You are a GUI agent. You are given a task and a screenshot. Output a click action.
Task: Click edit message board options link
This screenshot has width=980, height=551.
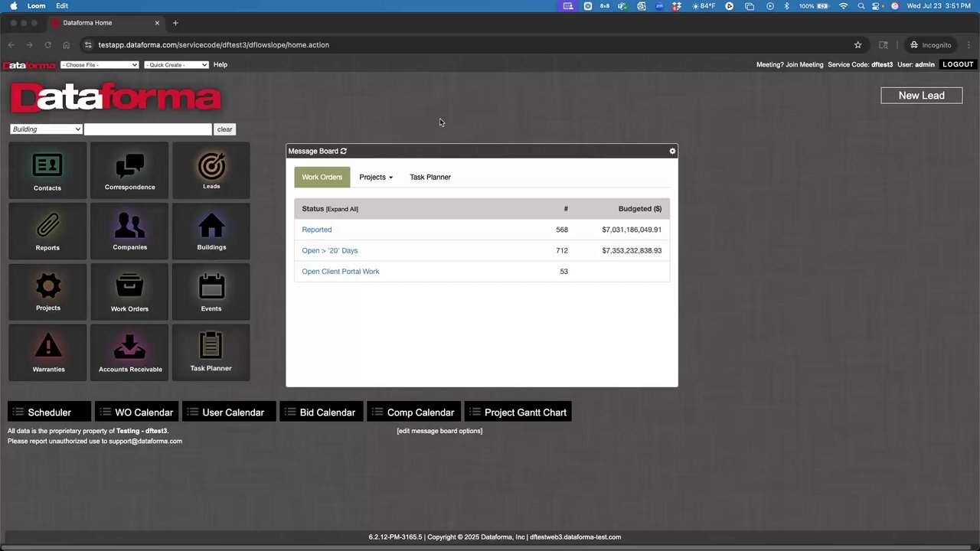coord(439,431)
